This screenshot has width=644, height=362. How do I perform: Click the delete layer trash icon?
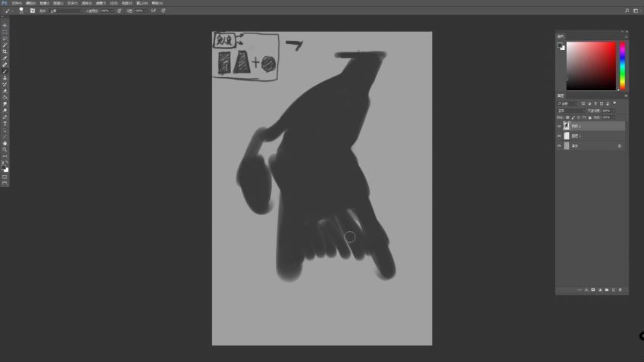[620, 289]
